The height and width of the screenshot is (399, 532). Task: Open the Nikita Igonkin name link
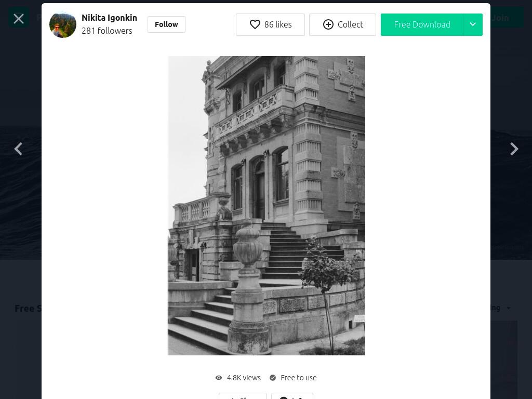click(x=109, y=18)
